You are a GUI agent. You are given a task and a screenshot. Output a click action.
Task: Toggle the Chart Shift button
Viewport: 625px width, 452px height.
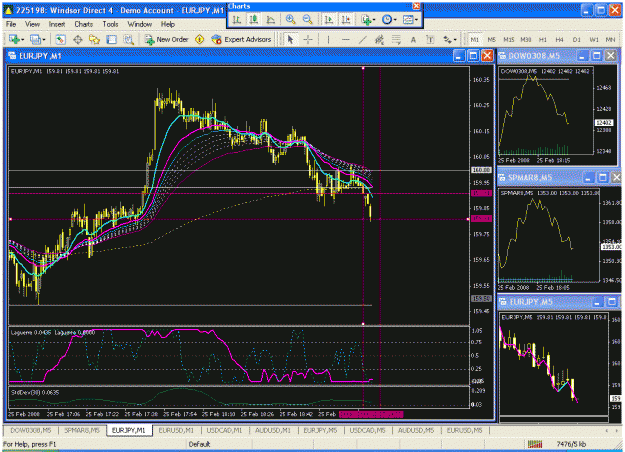coord(345,20)
